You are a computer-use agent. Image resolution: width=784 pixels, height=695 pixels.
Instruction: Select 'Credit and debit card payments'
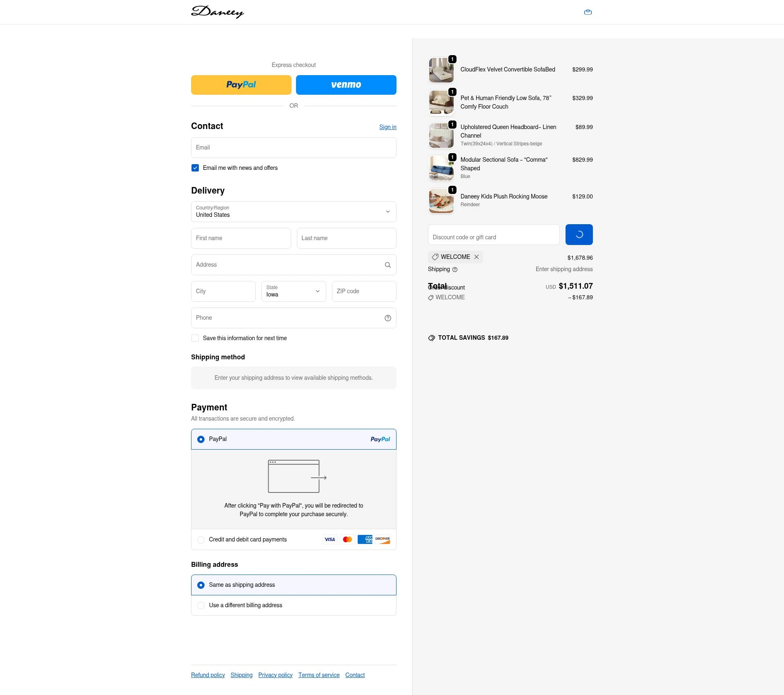201,539
